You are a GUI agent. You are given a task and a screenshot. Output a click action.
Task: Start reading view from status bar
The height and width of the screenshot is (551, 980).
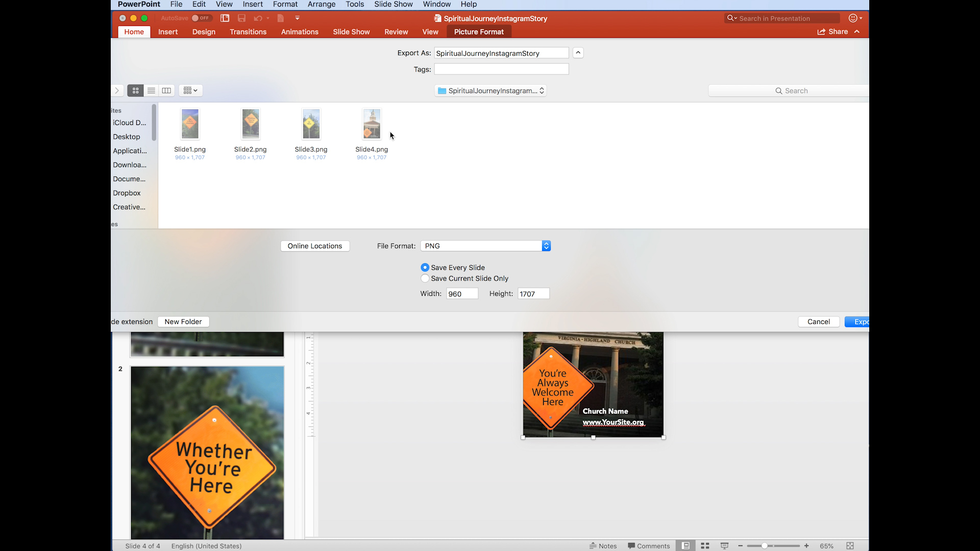click(724, 546)
